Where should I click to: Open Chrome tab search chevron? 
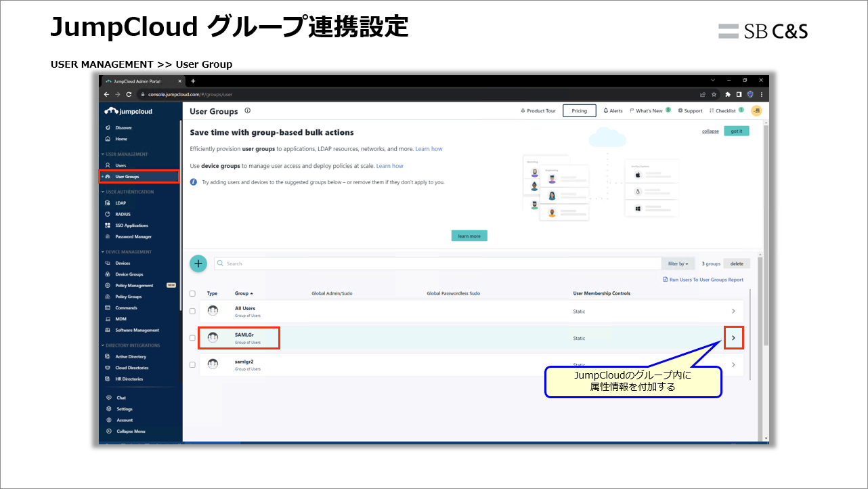(x=713, y=80)
